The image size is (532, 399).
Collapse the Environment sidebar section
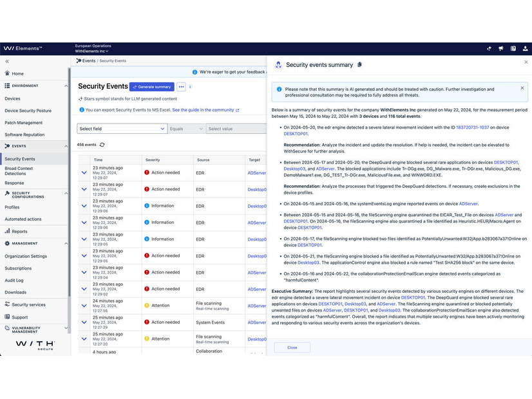point(66,86)
